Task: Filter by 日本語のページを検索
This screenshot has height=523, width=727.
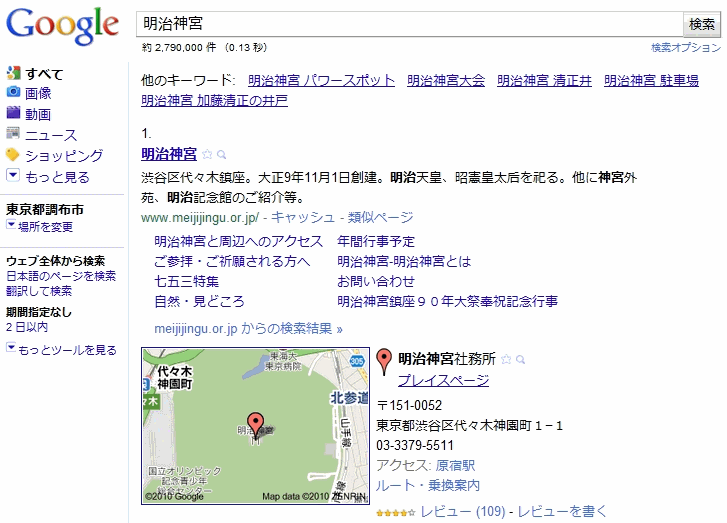Action: (61, 276)
